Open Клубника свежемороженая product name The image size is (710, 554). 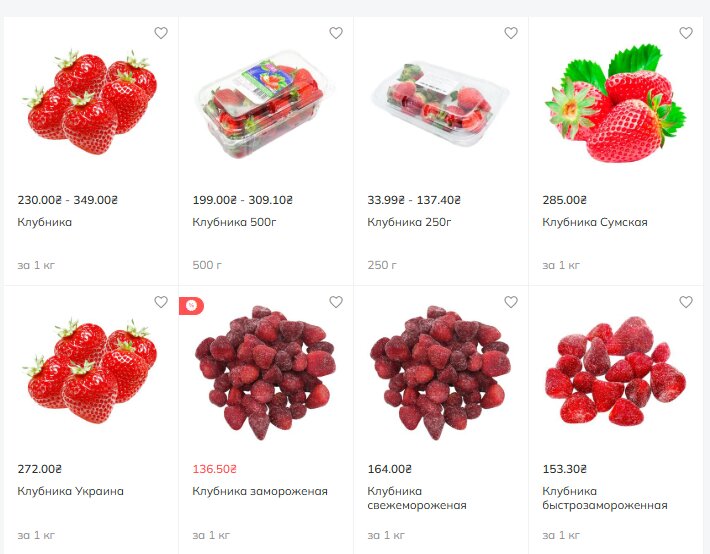pyautogui.click(x=417, y=498)
